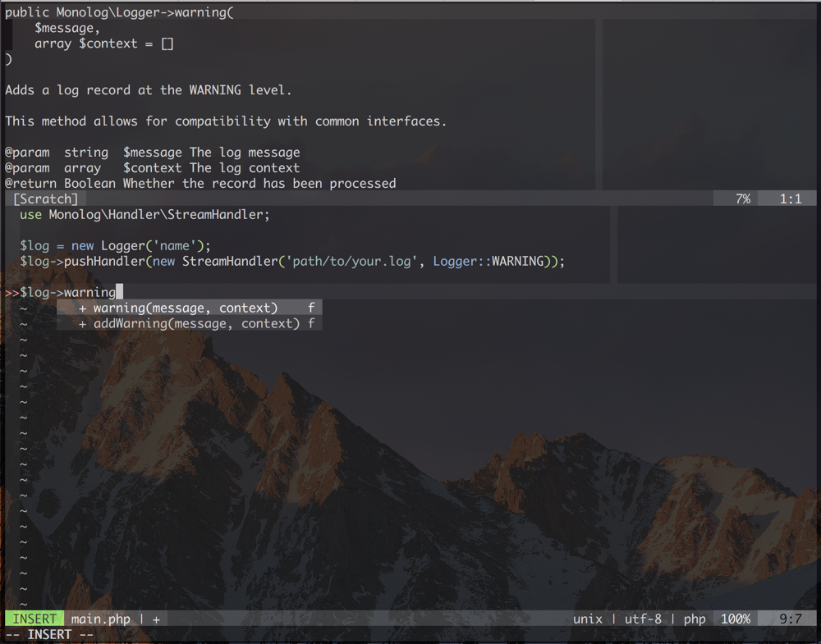Click the >> sign marker in the gutter
This screenshot has width=821, height=644.
coord(11,293)
